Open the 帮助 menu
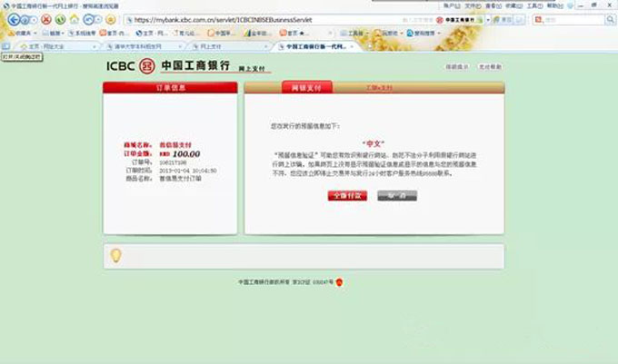 coord(555,6)
